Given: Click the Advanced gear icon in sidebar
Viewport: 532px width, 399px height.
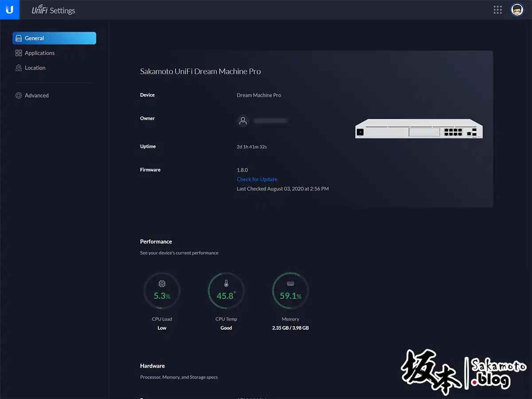Looking at the screenshot, I should pos(19,95).
